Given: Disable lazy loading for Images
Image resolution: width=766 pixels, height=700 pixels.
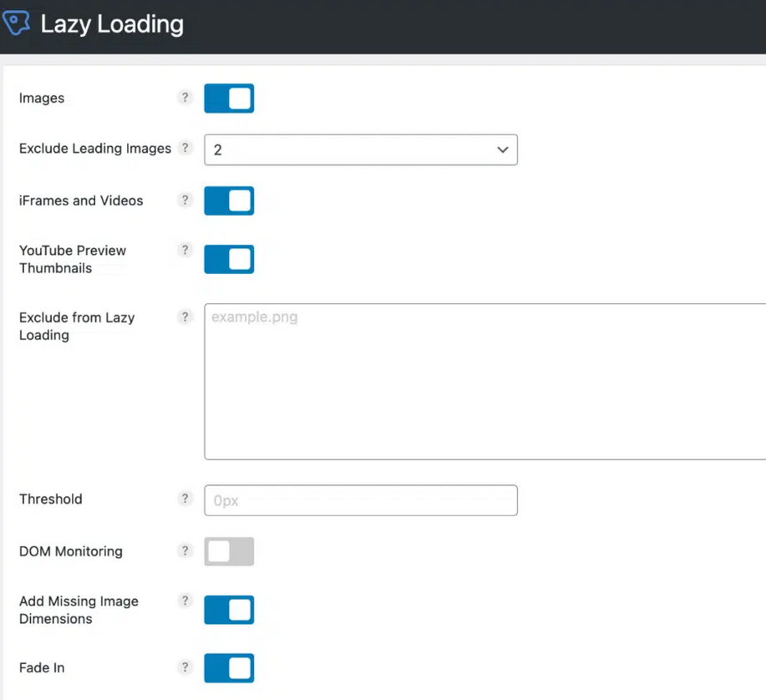Looking at the screenshot, I should click(x=229, y=98).
